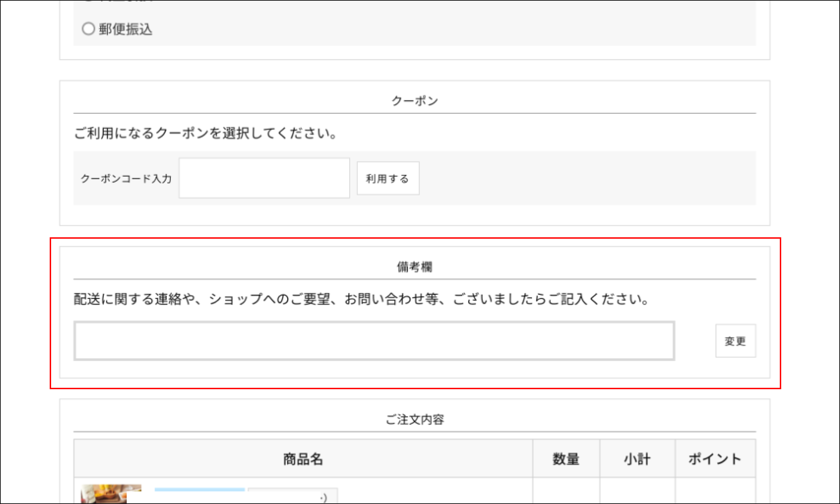This screenshot has width=840, height=504.
Task: Click inside the 備考欄 remarks text box
Action: click(x=374, y=341)
